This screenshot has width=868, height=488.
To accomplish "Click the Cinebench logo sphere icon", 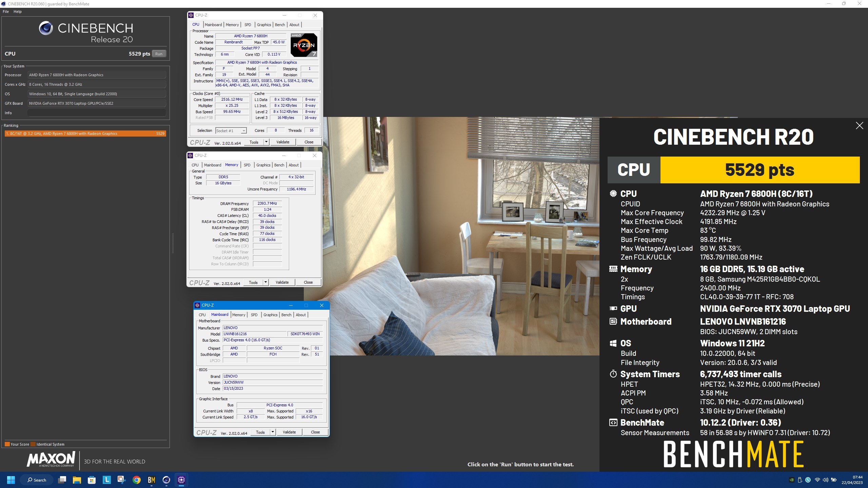I will (x=45, y=28).
